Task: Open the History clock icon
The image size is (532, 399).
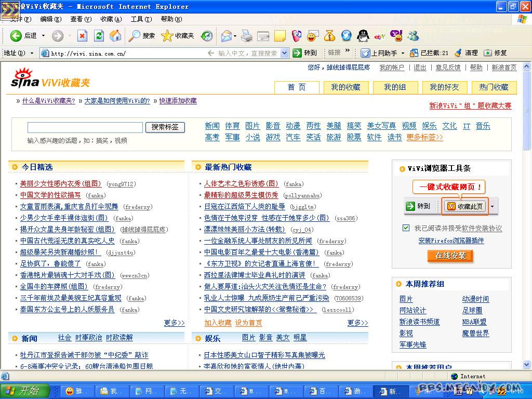Action: click(207, 36)
